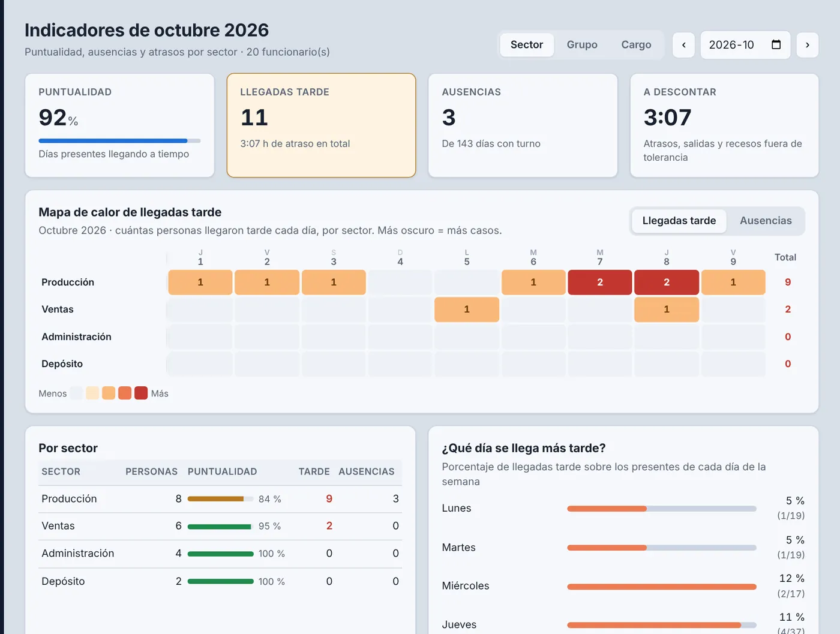Click Producción heatmap cell for day 3
The width and height of the screenshot is (840, 634).
pos(334,282)
